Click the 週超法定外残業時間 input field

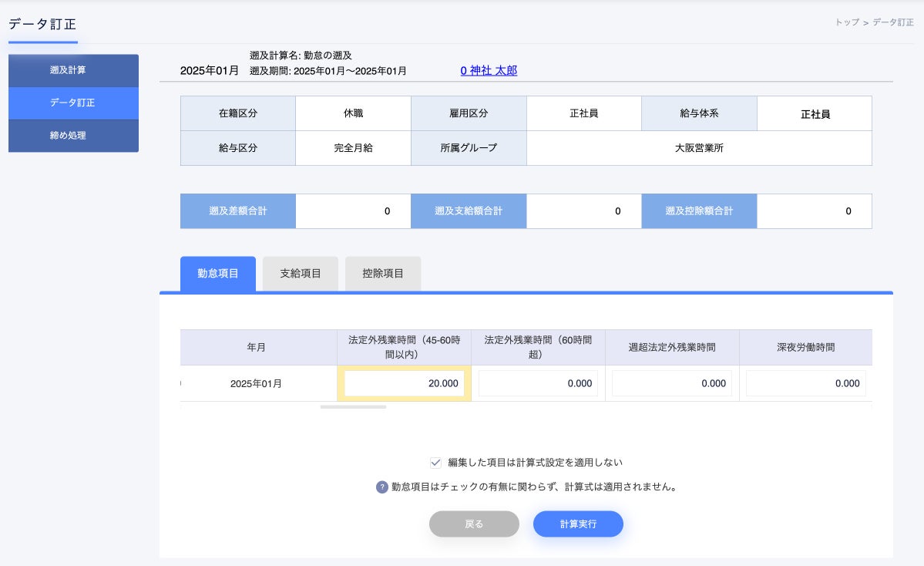pos(671,383)
